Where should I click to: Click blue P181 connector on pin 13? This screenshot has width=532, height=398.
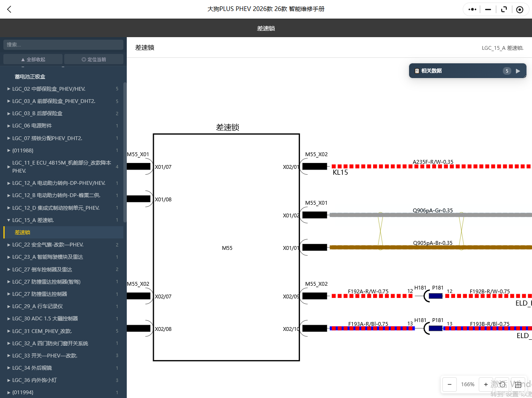436,328
